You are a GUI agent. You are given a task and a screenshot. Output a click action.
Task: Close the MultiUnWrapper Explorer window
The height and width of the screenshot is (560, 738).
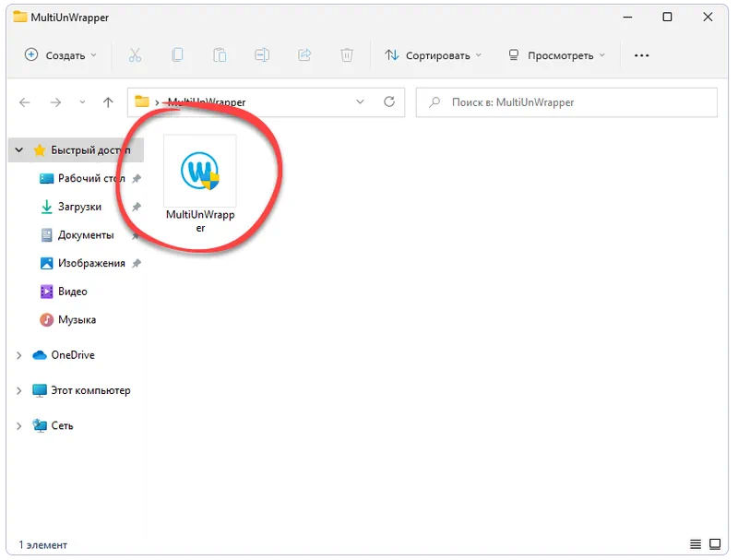coord(708,17)
